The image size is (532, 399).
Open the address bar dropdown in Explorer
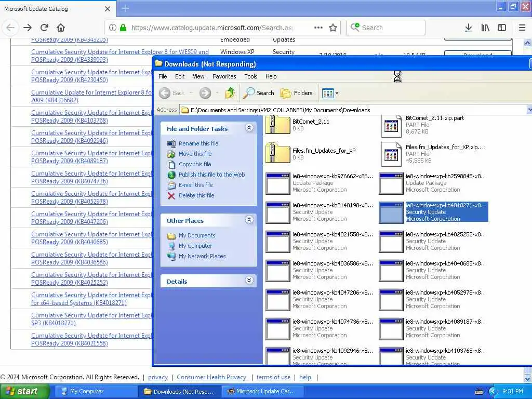pyautogui.click(x=529, y=110)
